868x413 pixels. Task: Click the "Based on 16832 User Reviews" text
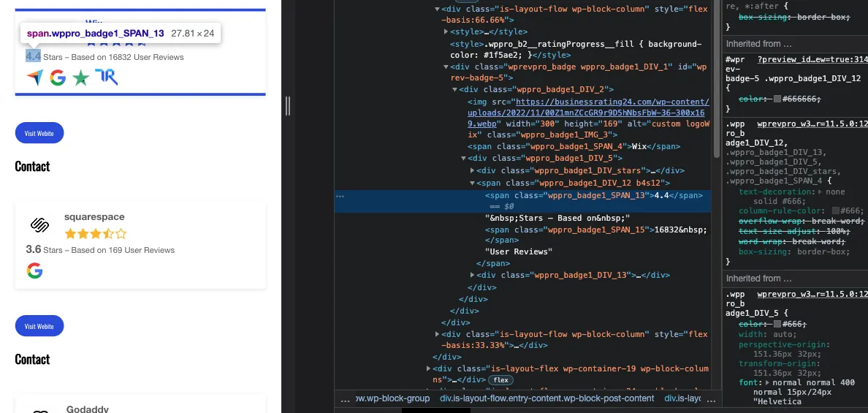click(x=127, y=57)
